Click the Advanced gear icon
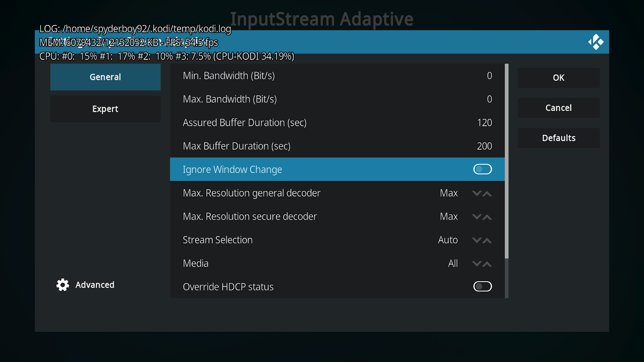644x362 pixels. pos(62,285)
